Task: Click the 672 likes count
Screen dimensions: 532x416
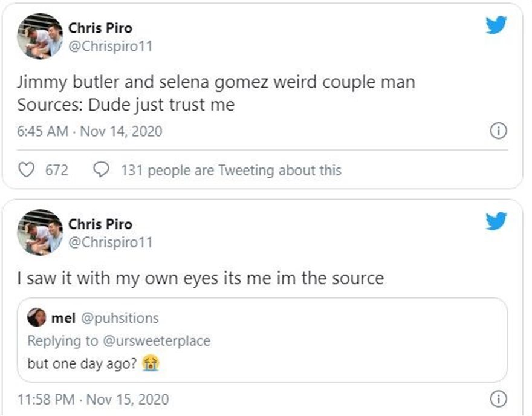Action: [57, 171]
